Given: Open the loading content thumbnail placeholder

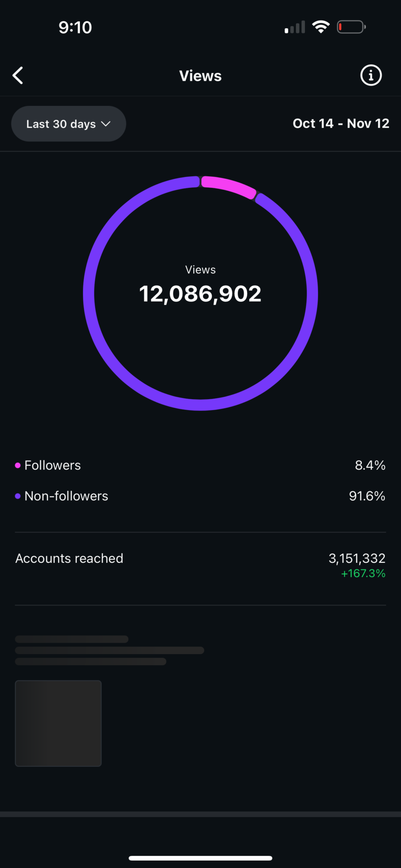Looking at the screenshot, I should click(58, 723).
